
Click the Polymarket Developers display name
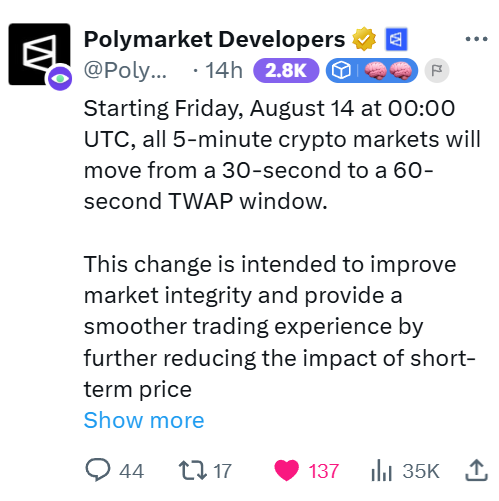214,39
